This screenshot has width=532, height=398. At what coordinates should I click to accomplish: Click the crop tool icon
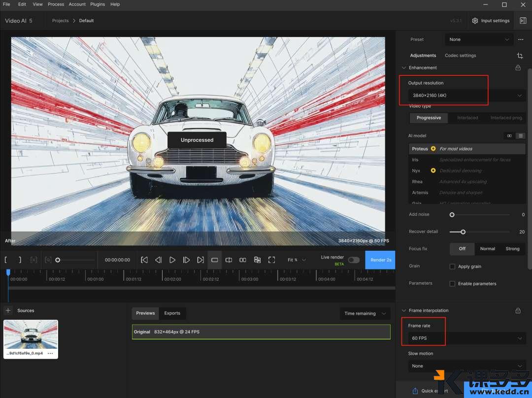pyautogui.click(x=520, y=55)
